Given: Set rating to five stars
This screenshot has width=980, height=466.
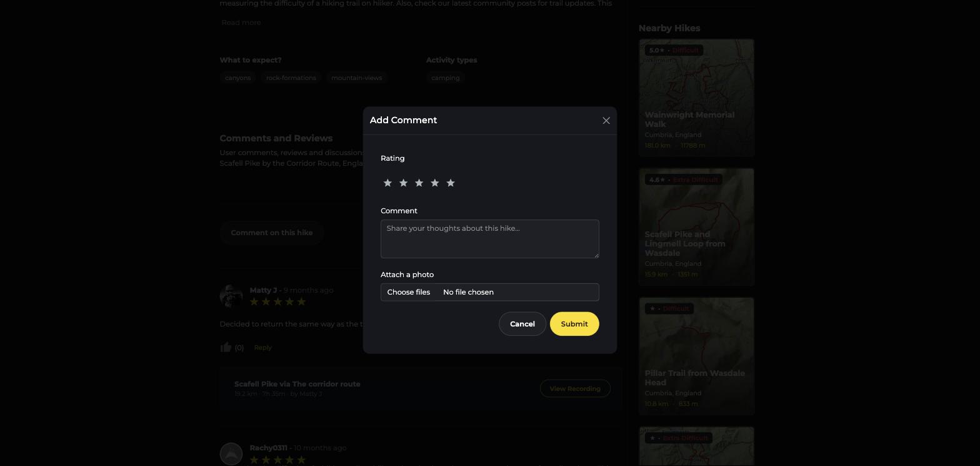Looking at the screenshot, I should pos(451,183).
